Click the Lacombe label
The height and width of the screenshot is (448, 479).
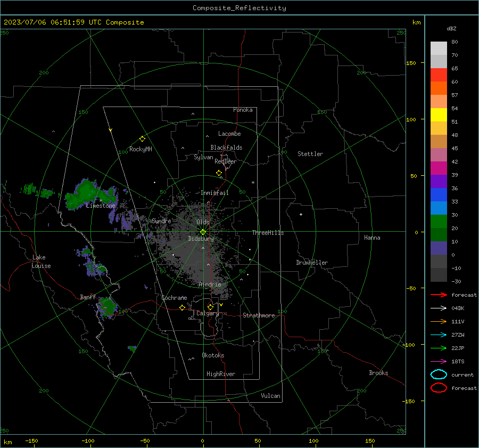[229, 134]
